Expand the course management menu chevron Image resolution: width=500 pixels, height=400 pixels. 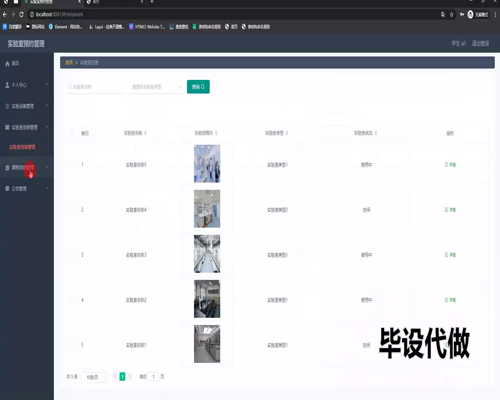[47, 167]
